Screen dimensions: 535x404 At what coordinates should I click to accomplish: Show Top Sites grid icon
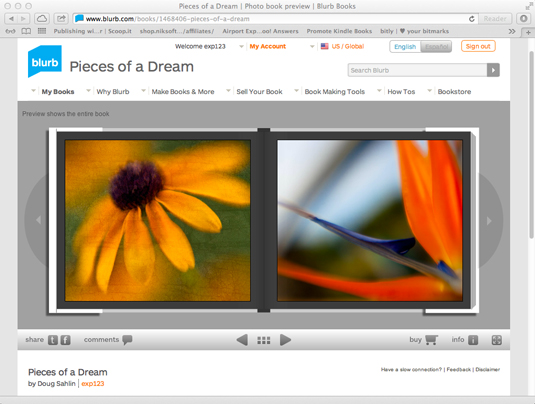coord(42,31)
